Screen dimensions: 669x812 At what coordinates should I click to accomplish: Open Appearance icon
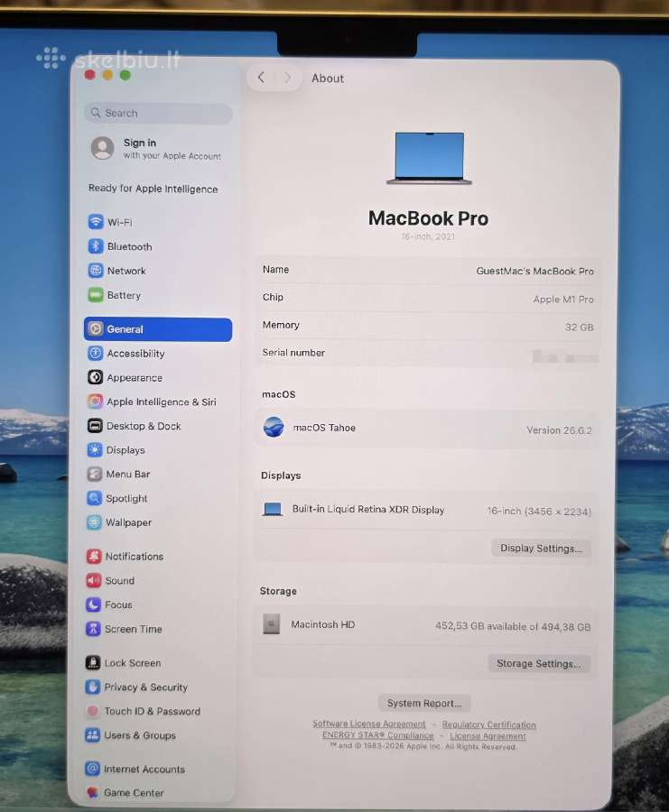(x=96, y=377)
